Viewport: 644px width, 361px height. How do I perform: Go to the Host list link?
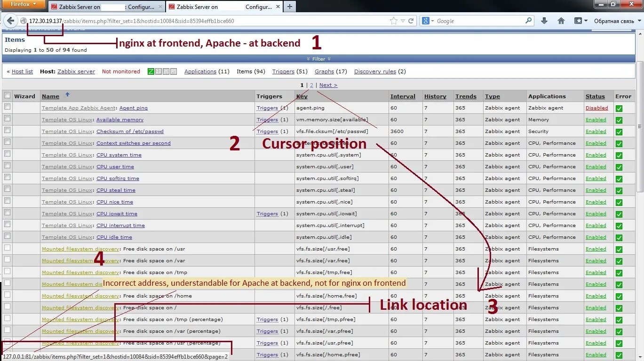point(22,71)
